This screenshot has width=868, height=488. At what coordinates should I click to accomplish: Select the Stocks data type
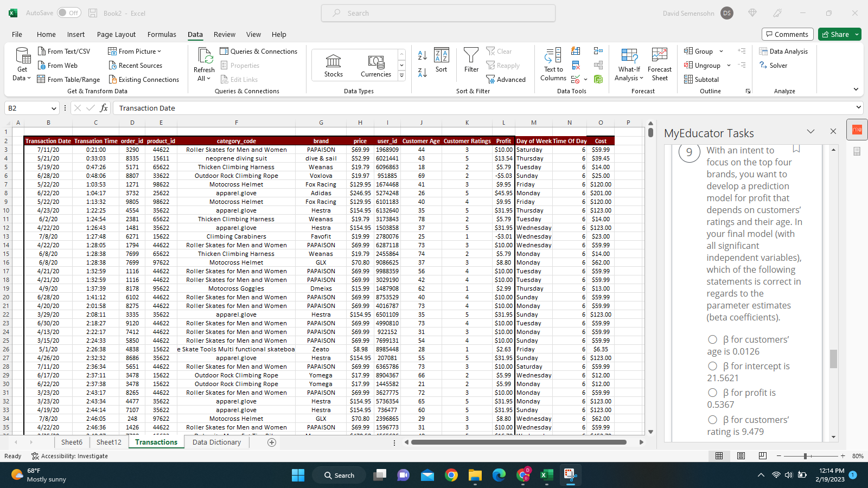click(333, 65)
